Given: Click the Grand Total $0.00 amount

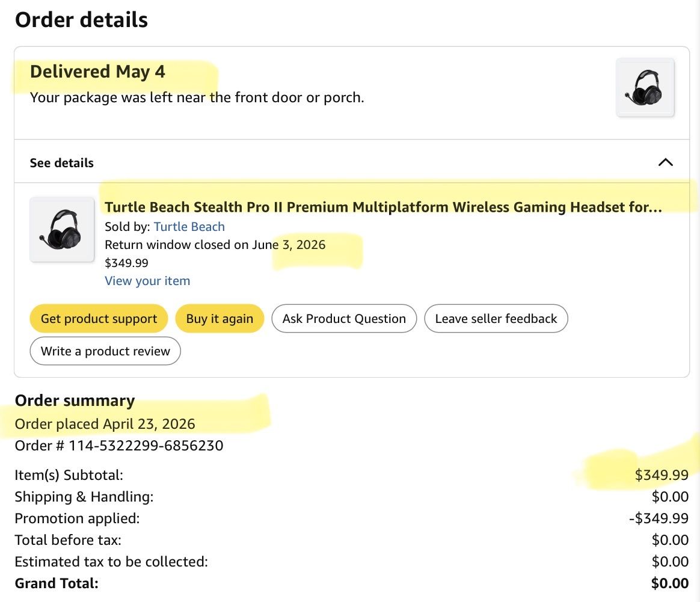Looking at the screenshot, I should pyautogui.click(x=670, y=583).
